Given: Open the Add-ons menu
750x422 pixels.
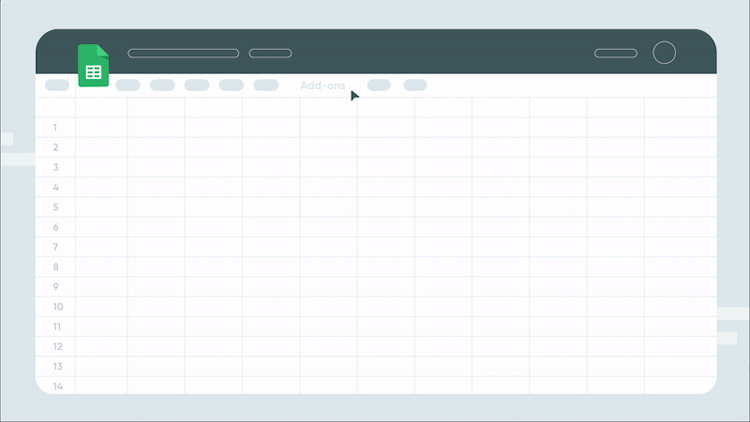Looking at the screenshot, I should (x=323, y=86).
